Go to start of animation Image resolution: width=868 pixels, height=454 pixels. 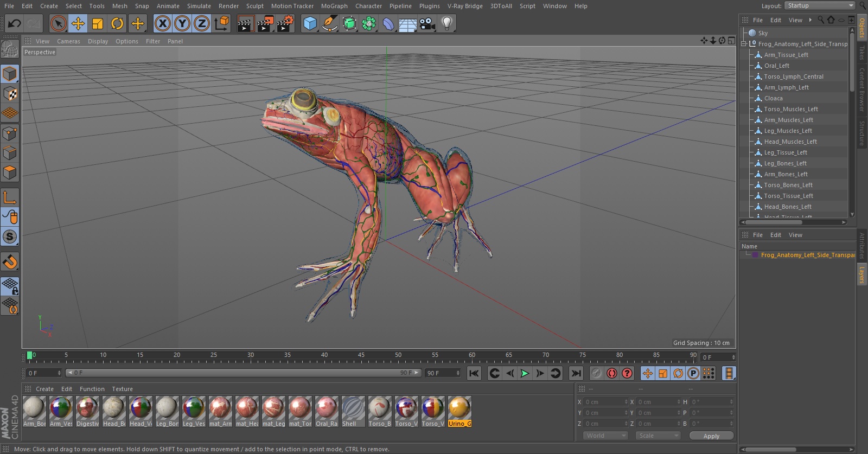(474, 373)
